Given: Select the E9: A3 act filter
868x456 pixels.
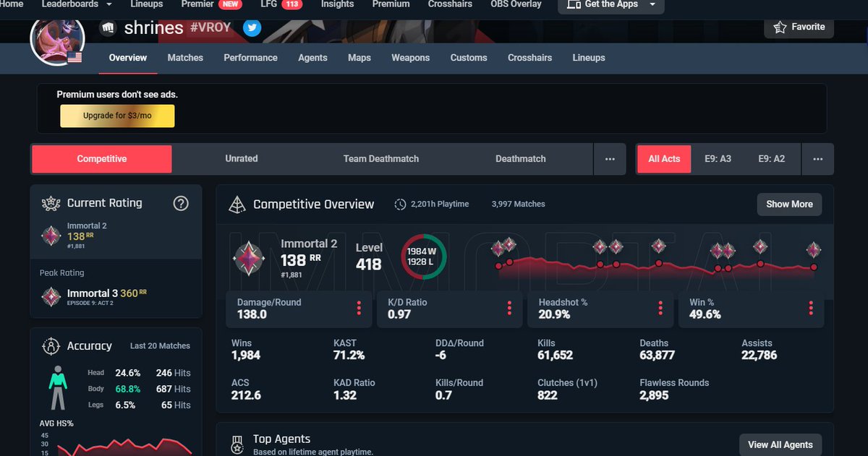Looking at the screenshot, I should coord(718,159).
